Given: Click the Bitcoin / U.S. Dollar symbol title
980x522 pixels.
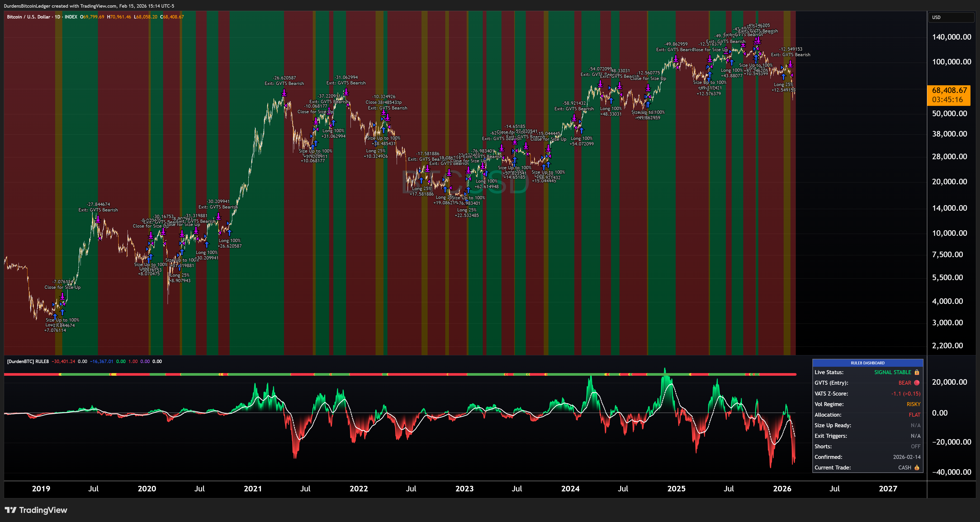Looking at the screenshot, I should click(29, 17).
